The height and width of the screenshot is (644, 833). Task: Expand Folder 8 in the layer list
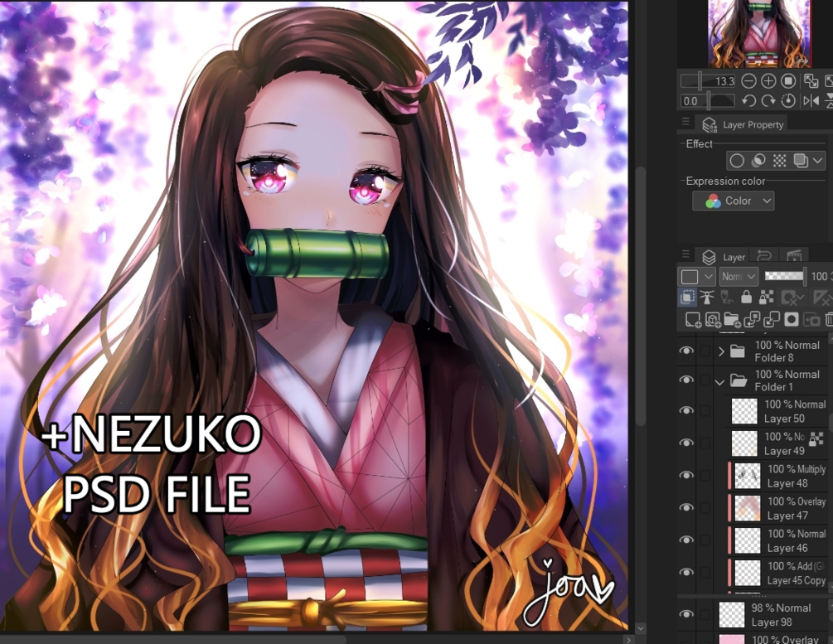tap(721, 351)
